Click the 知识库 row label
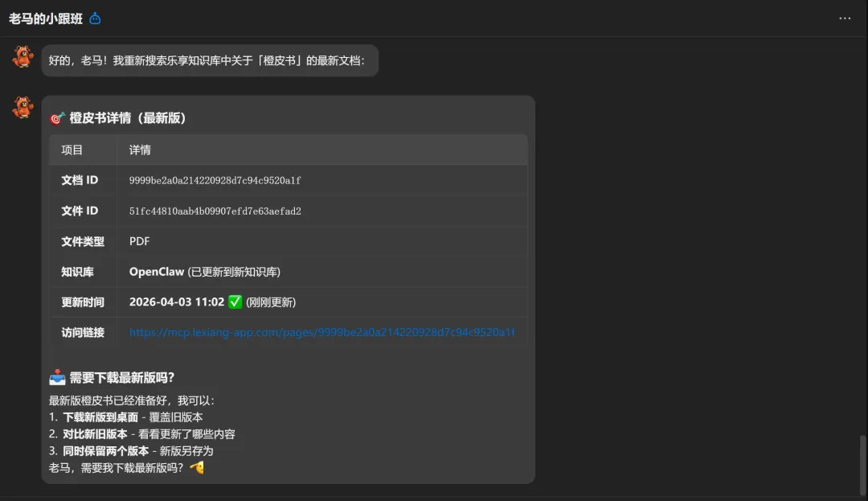Image resolution: width=868 pixels, height=501 pixels. (77, 272)
